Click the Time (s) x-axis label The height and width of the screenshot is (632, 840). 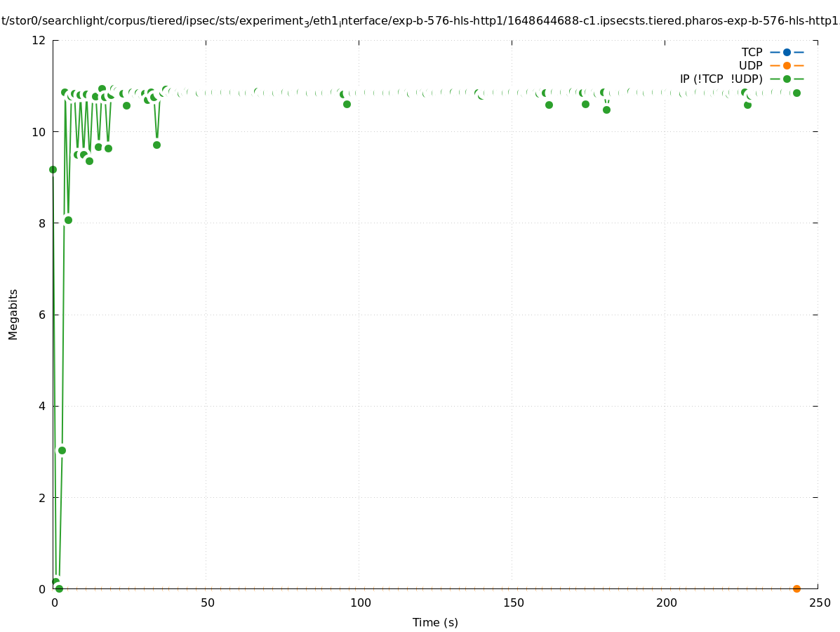[x=435, y=622]
